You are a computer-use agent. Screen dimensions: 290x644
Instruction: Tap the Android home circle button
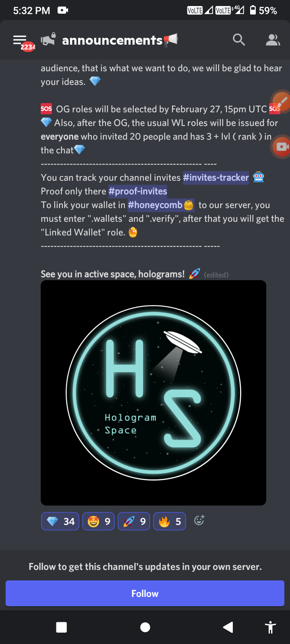point(145,627)
